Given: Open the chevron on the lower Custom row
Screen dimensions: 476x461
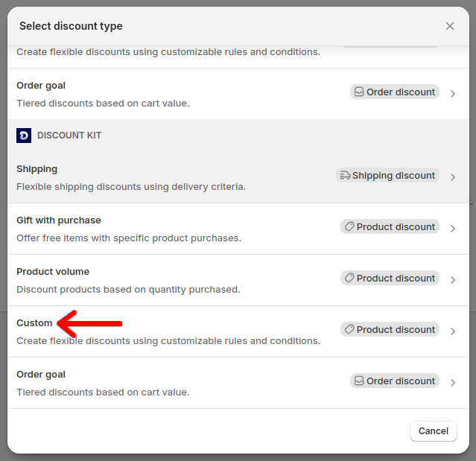Looking at the screenshot, I should coord(453,331).
